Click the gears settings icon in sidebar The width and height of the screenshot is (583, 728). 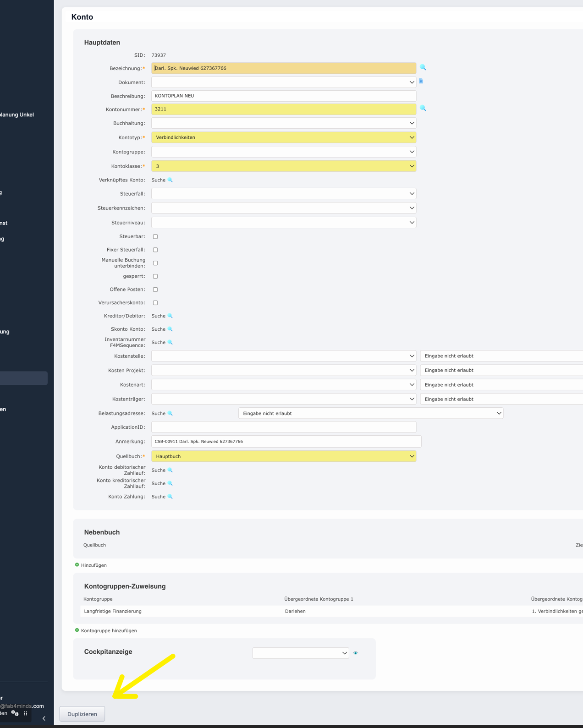coord(15,713)
